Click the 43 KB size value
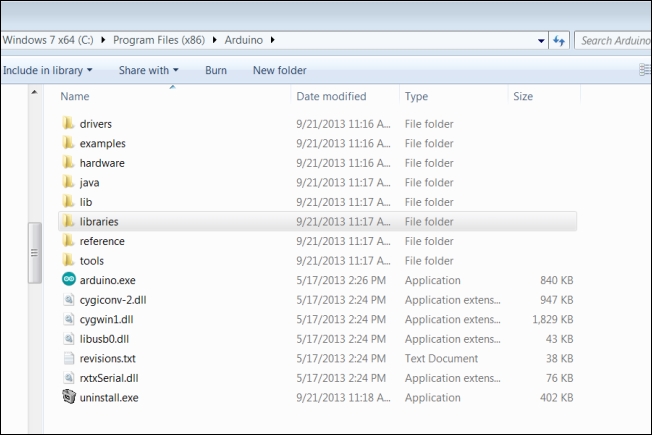This screenshot has width=652, height=435. [559, 339]
